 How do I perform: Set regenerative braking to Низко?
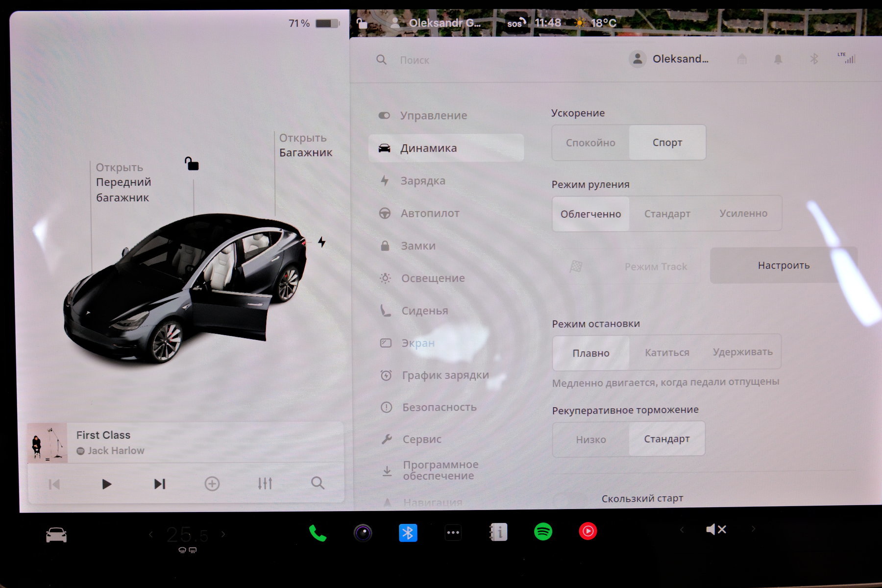[x=591, y=440]
